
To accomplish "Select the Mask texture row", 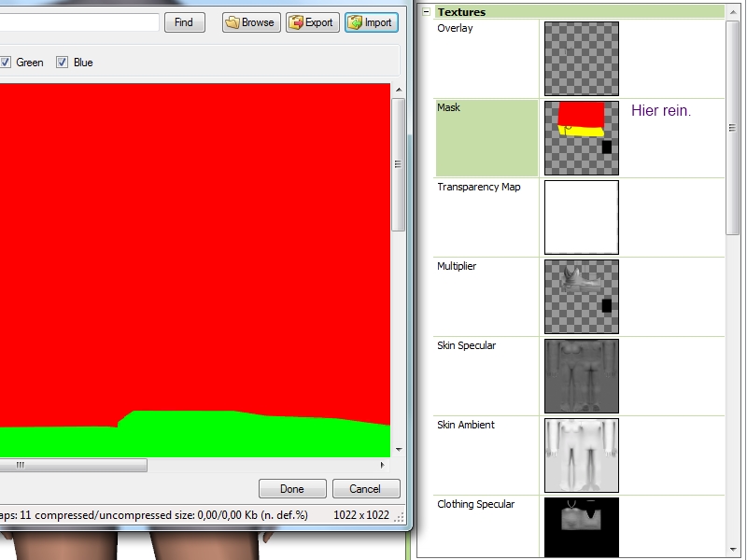I will [x=486, y=138].
